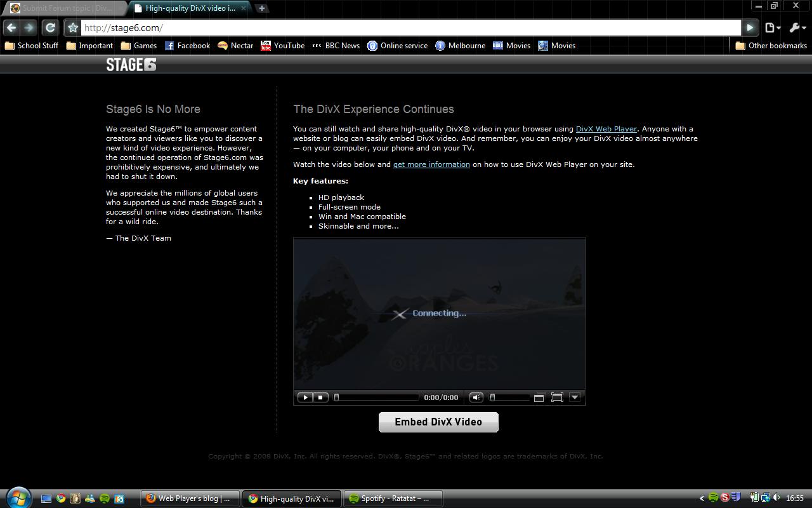Open the wrench settings menu
812x508 pixels.
[797, 27]
